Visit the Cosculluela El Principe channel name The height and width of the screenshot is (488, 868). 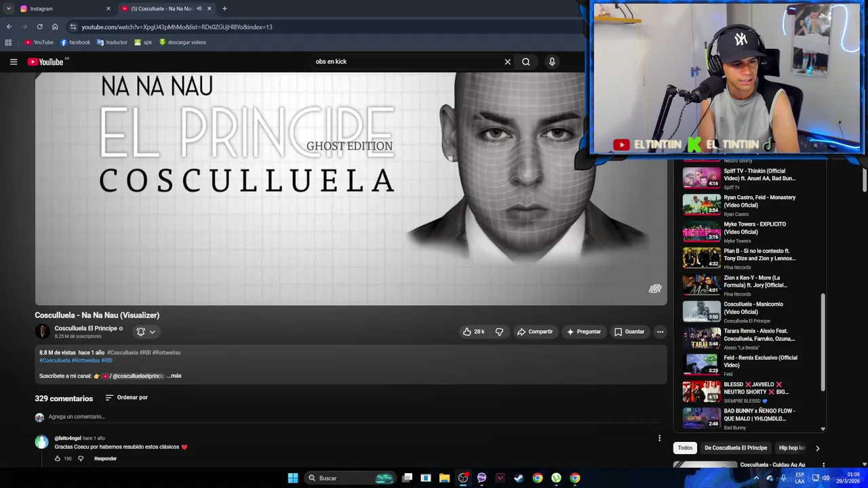click(x=85, y=328)
